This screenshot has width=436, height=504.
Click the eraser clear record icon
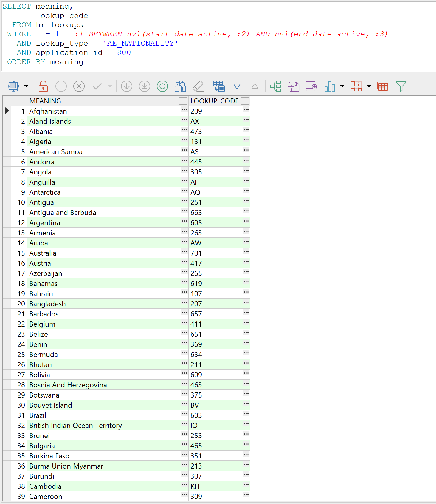198,86
